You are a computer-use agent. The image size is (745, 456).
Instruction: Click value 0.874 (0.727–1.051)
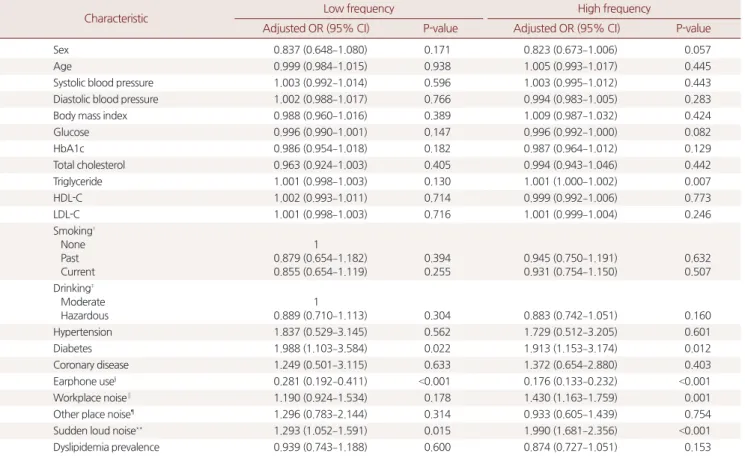point(571,447)
